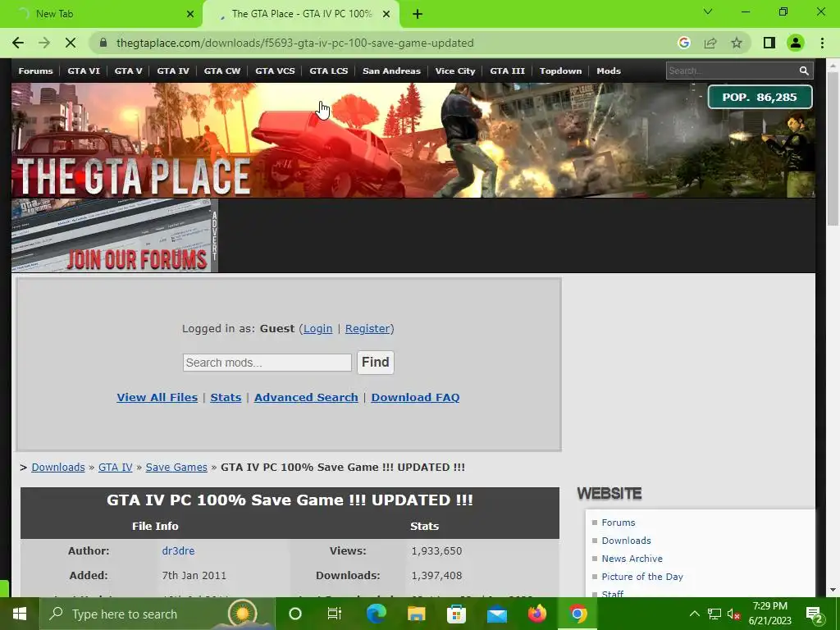Screen dimensions: 840x630
Task: Open the GTA IV nav item
Action: 173,71
